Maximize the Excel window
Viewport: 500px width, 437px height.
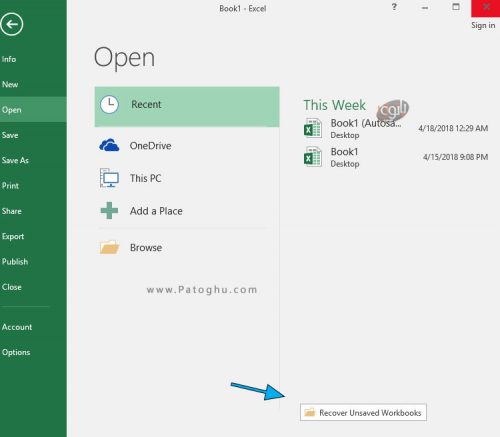pos(456,7)
